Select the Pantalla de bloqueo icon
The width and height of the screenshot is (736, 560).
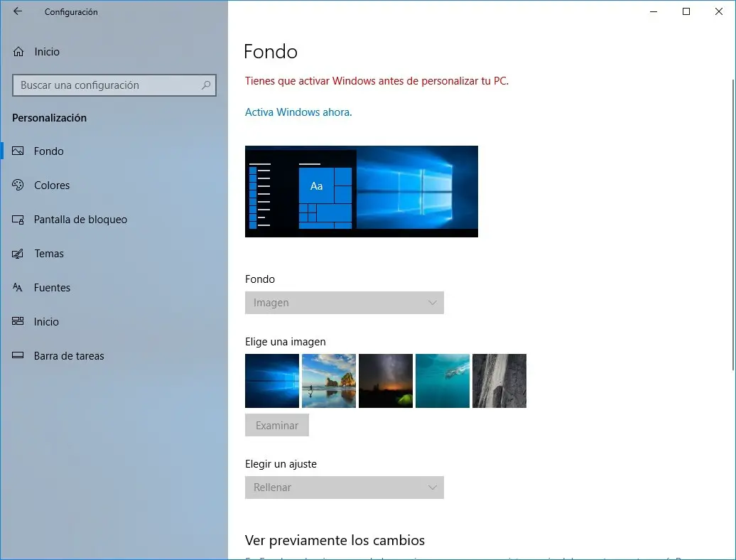pos(18,219)
